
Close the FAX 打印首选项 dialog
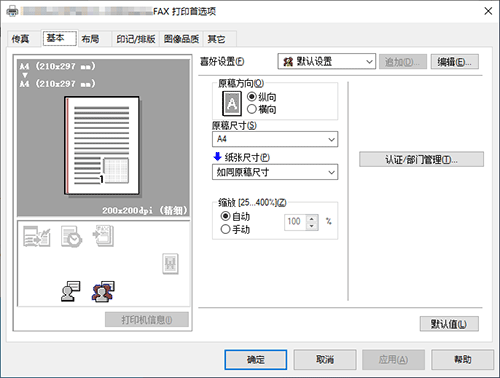[x=488, y=11]
